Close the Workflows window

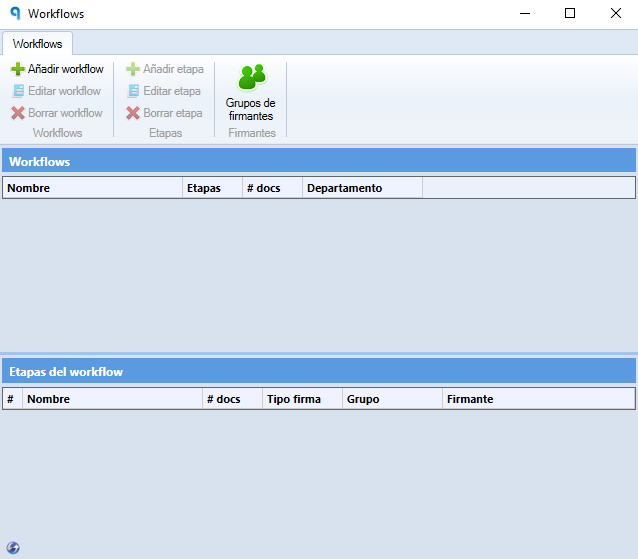click(x=616, y=13)
